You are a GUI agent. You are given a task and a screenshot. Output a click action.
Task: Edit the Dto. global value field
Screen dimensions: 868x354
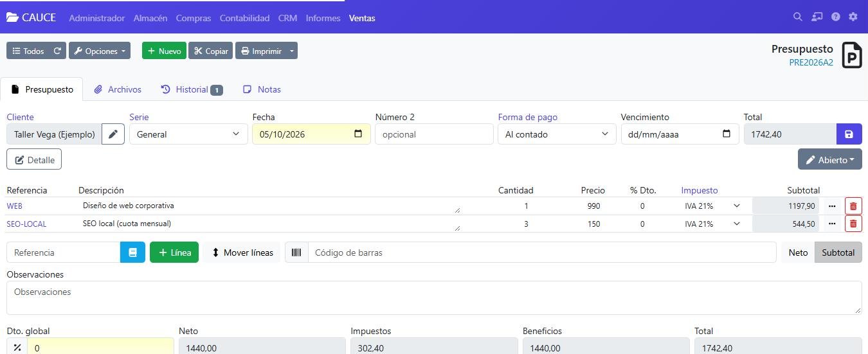pos(100,348)
